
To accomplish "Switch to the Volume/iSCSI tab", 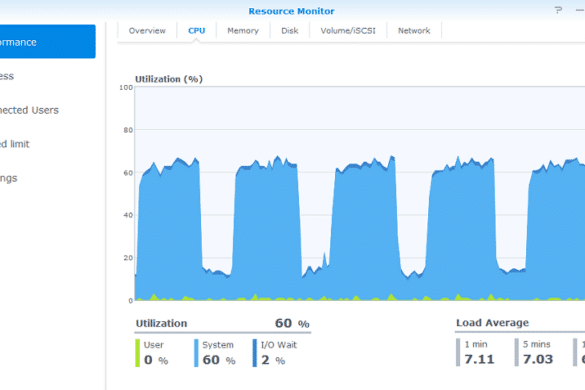I will click(x=348, y=31).
